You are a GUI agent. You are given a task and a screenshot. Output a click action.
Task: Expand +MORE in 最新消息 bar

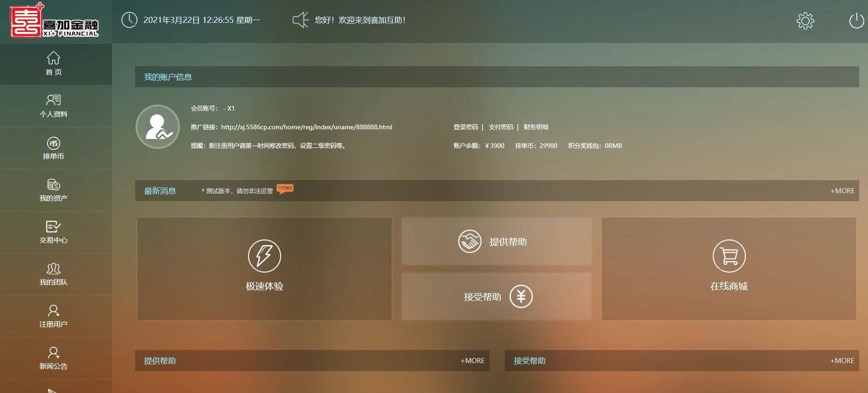(x=842, y=191)
